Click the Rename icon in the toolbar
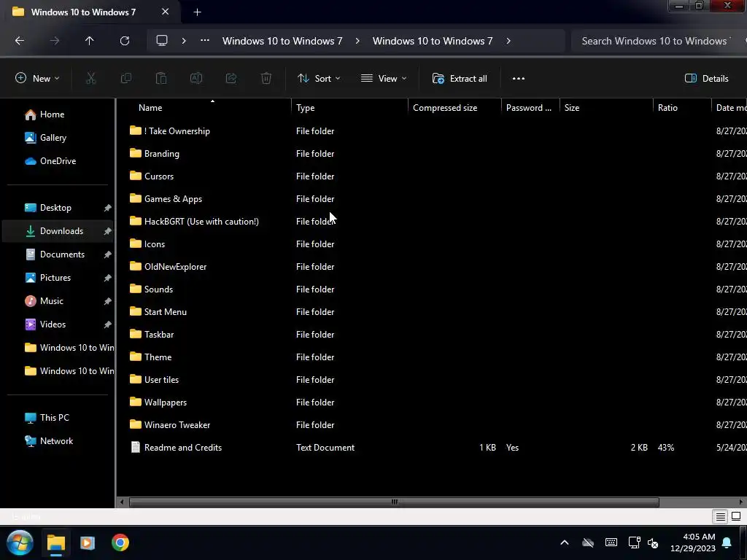 (196, 79)
